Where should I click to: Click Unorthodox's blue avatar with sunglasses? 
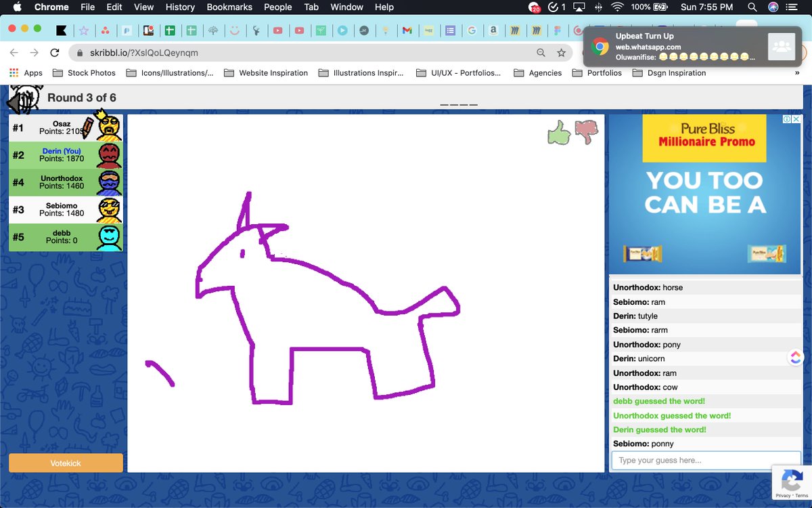click(x=109, y=182)
